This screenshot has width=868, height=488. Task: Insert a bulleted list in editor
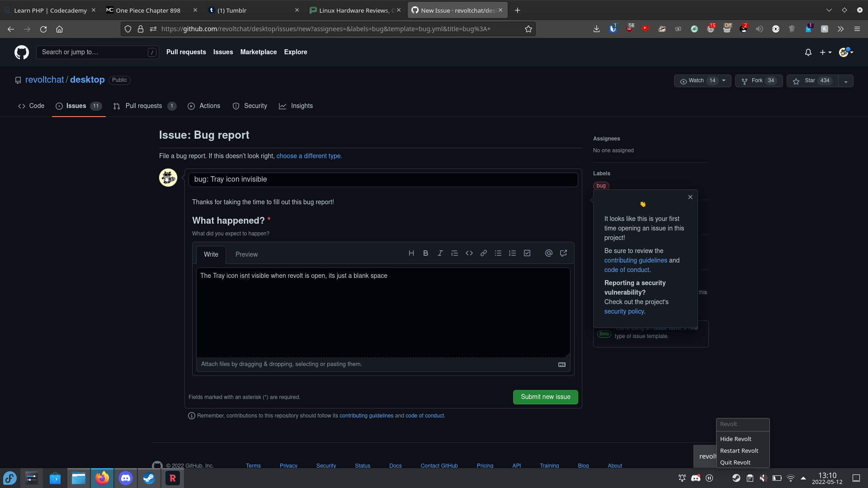(498, 253)
